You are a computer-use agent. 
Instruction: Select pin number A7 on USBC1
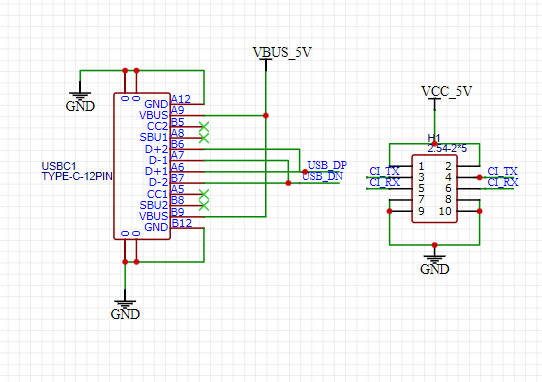point(178,155)
